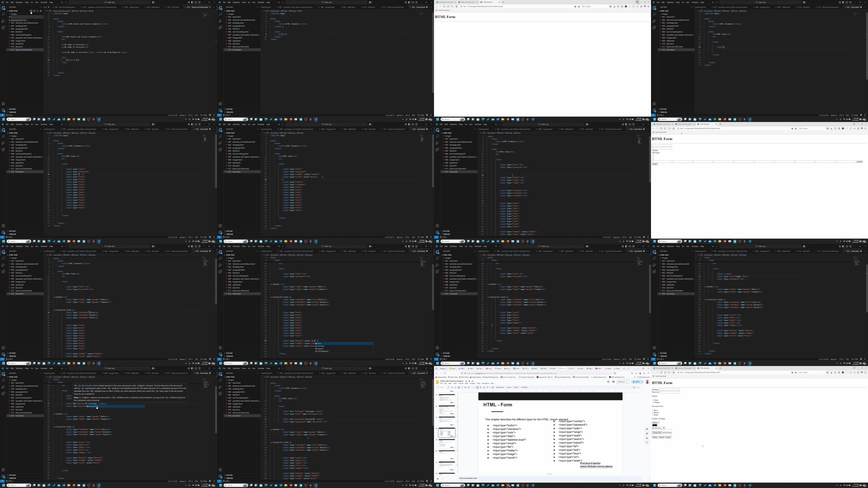The width and height of the screenshot is (868, 488).
Task: Select slide 17 thumbnail in Slides filmstrip
Action: (447, 421)
